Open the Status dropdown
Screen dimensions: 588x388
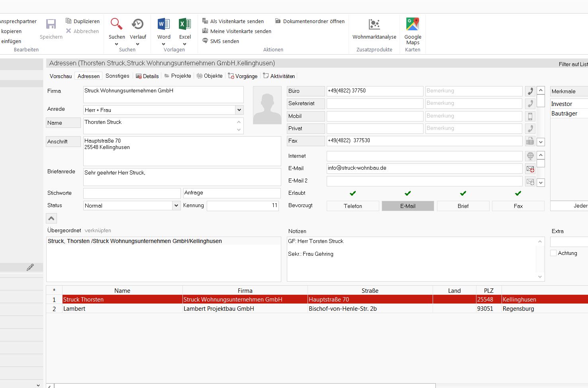click(x=176, y=206)
